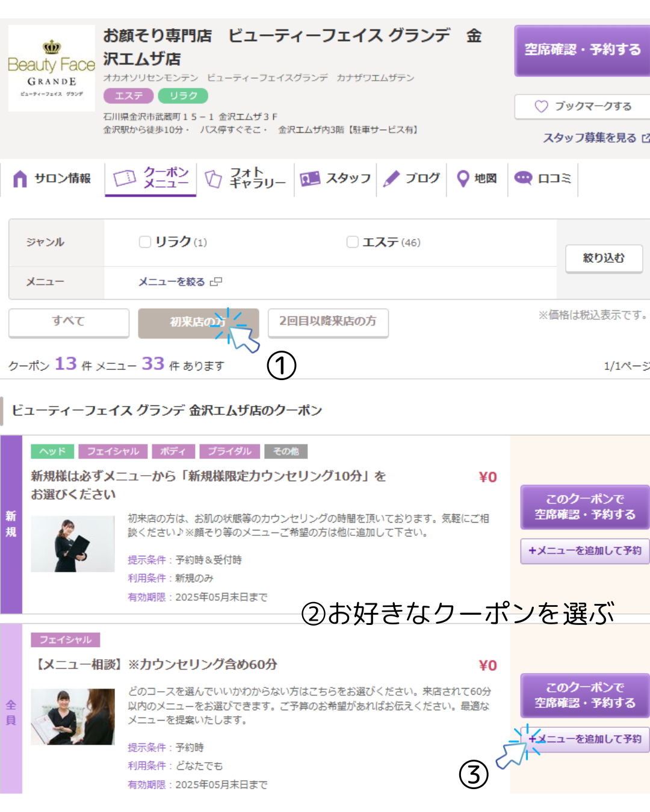The width and height of the screenshot is (650, 812).
Task: Open the フォトギャラリー tab
Action: (x=246, y=179)
